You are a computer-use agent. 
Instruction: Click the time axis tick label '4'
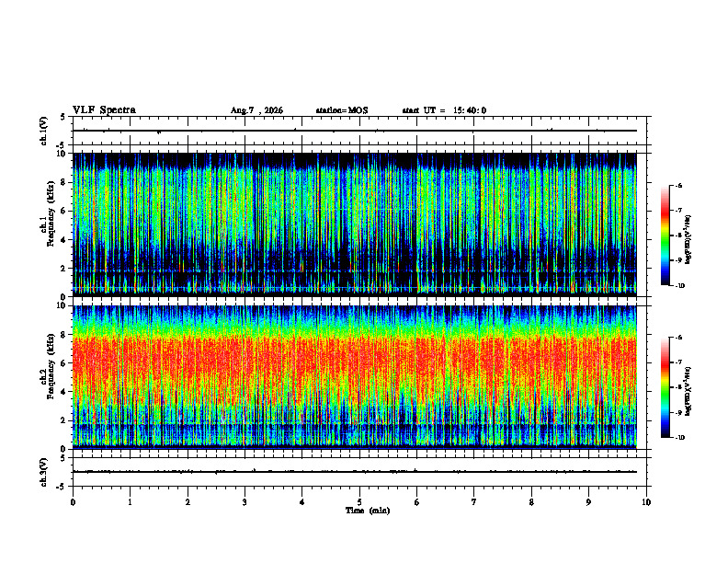(301, 502)
